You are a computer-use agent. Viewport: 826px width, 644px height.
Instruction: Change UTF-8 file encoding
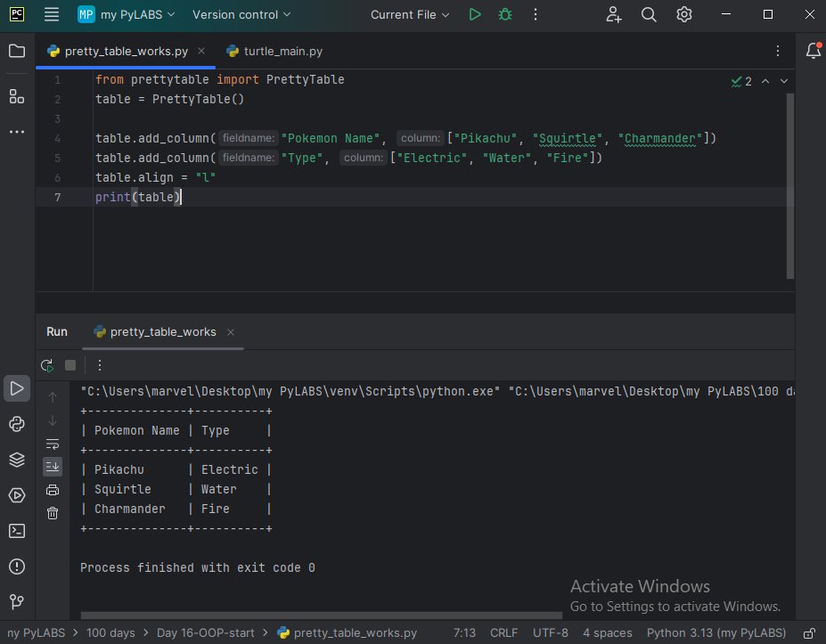pos(551,633)
